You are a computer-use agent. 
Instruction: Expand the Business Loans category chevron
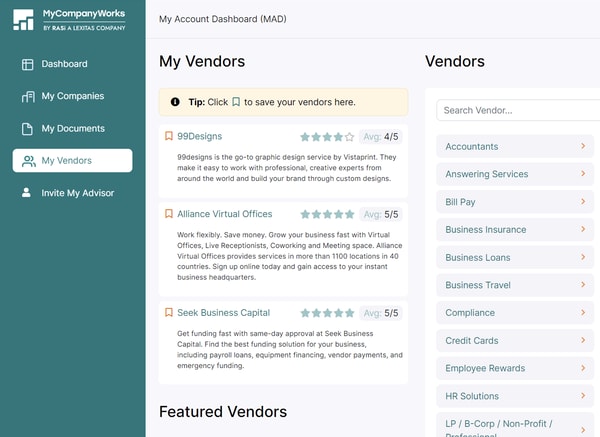(583, 257)
